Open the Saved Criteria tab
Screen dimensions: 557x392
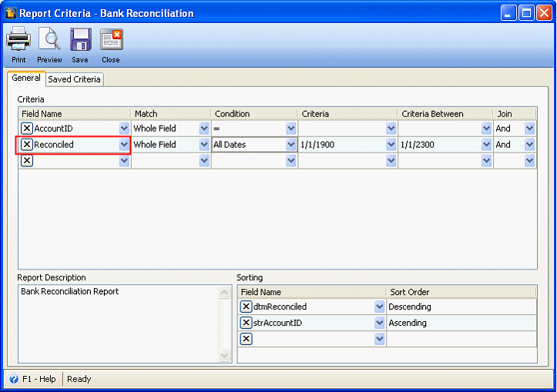point(74,79)
